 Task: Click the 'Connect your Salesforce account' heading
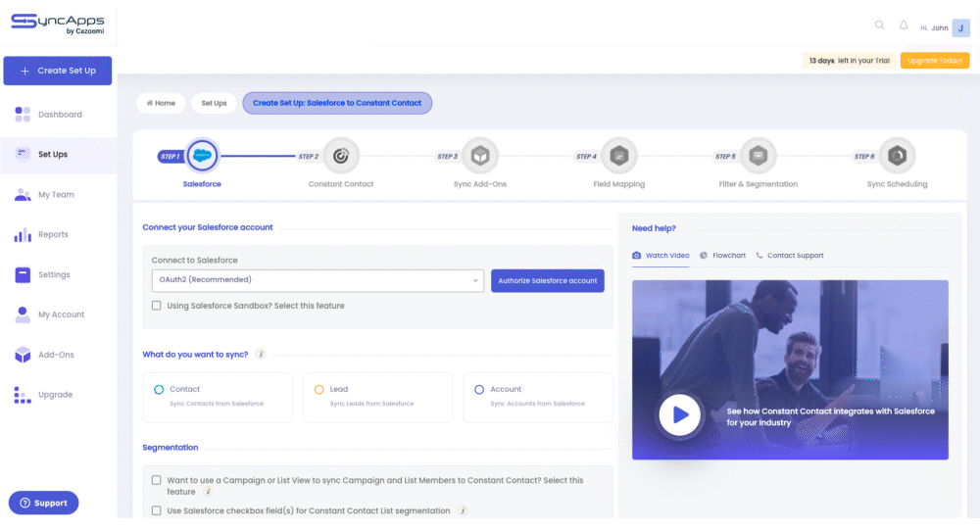208,227
